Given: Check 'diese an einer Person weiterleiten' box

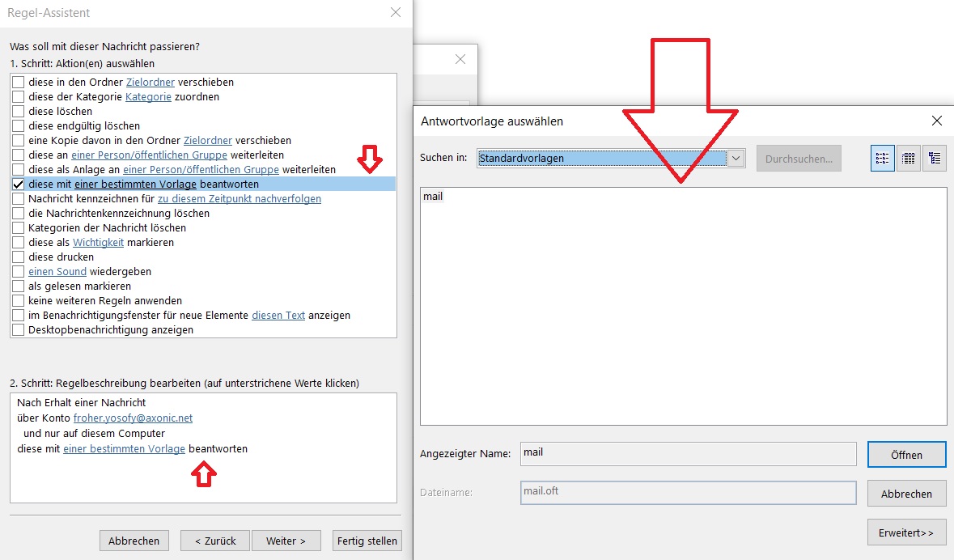Looking at the screenshot, I should pyautogui.click(x=19, y=155).
